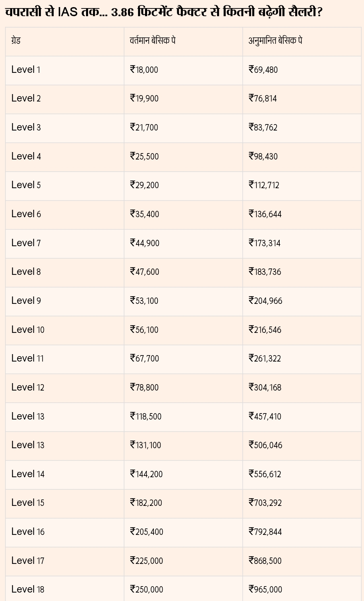Click the headline about 3.86 fitment factor
Image resolution: width=364 pixels, height=601 pixels.
coord(164,12)
